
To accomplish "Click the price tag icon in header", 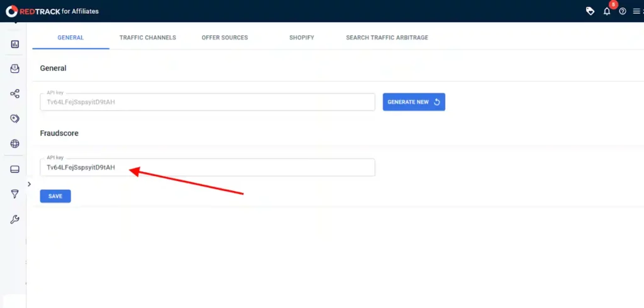I will point(590,11).
